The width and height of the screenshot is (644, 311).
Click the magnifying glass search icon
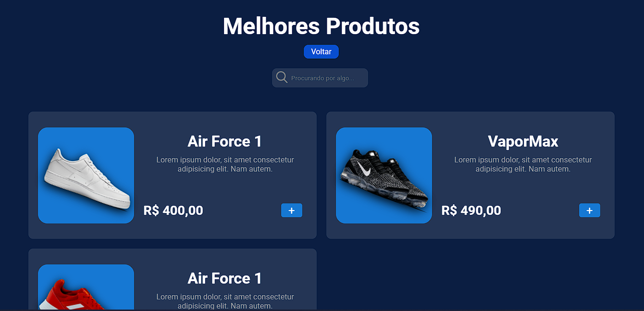click(282, 77)
